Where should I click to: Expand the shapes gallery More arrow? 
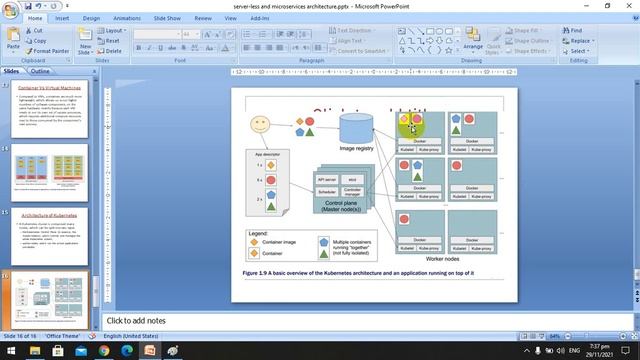pos(458,50)
